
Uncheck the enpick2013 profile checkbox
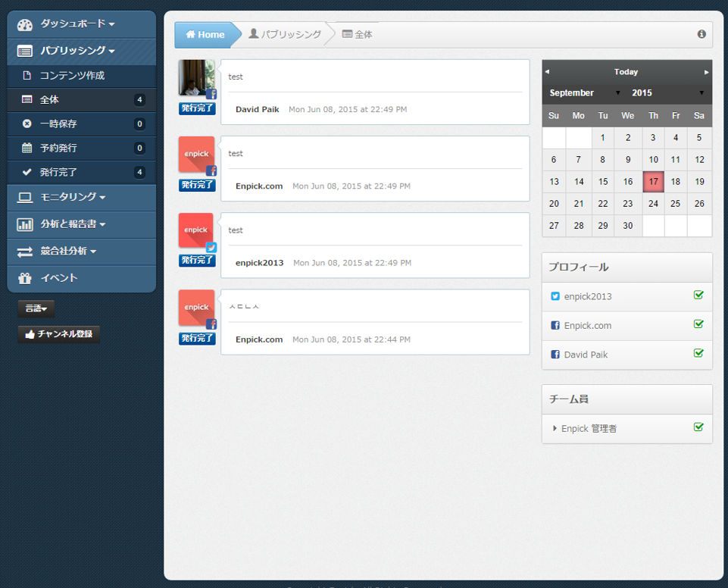(x=698, y=296)
